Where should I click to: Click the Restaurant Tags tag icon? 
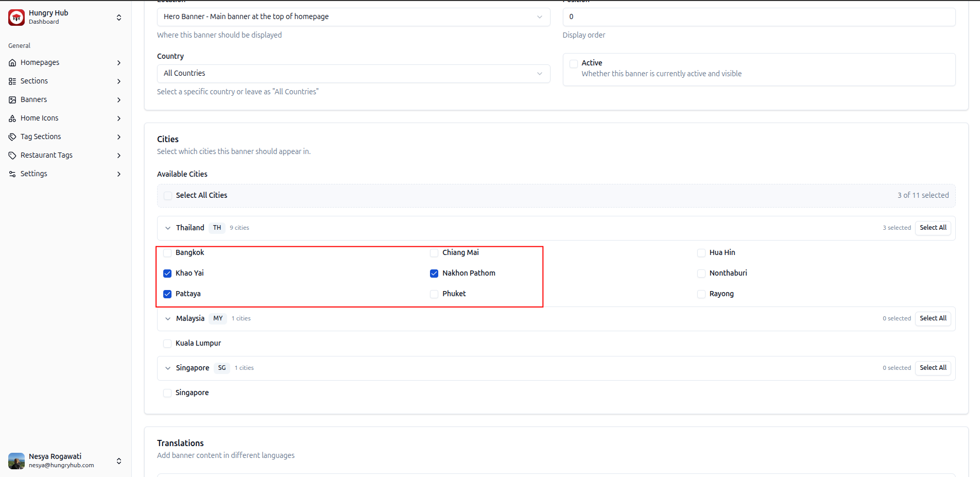click(x=12, y=156)
